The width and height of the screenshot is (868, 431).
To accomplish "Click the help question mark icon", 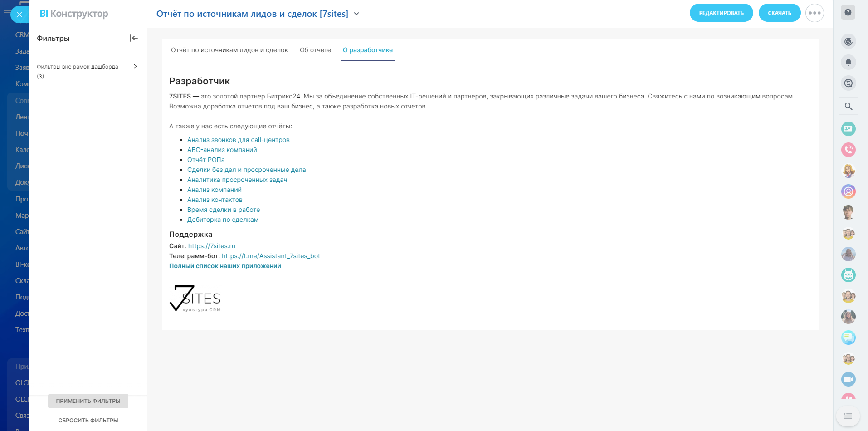I will pos(848,13).
